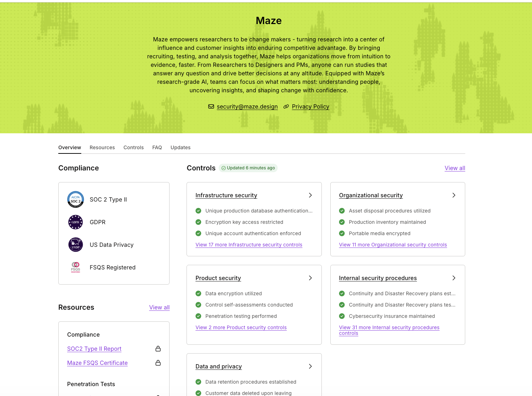Select the Overview tab
The height and width of the screenshot is (396, 532).
(70, 147)
